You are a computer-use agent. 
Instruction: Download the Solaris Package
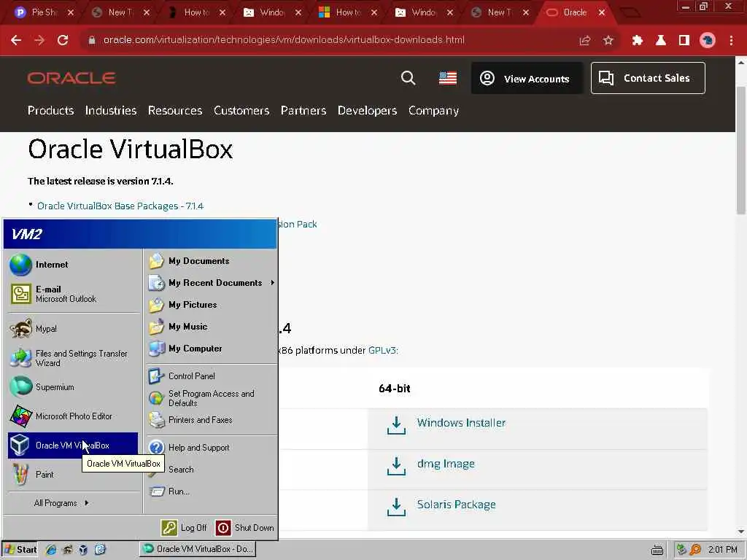[457, 505]
